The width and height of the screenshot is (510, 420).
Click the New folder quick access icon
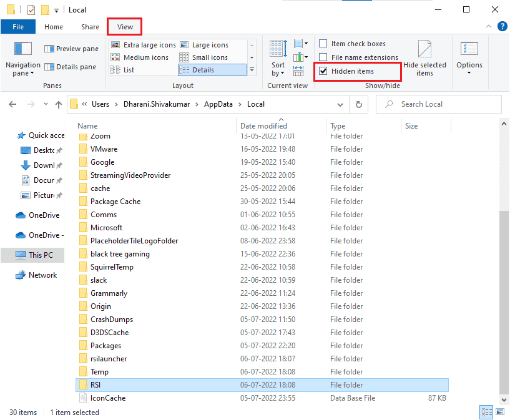[45, 10]
